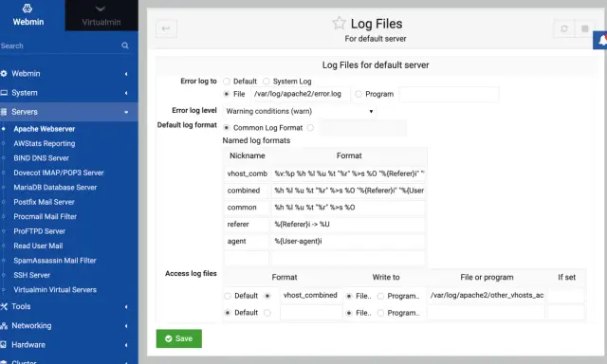Click the error log file path field

(301, 94)
